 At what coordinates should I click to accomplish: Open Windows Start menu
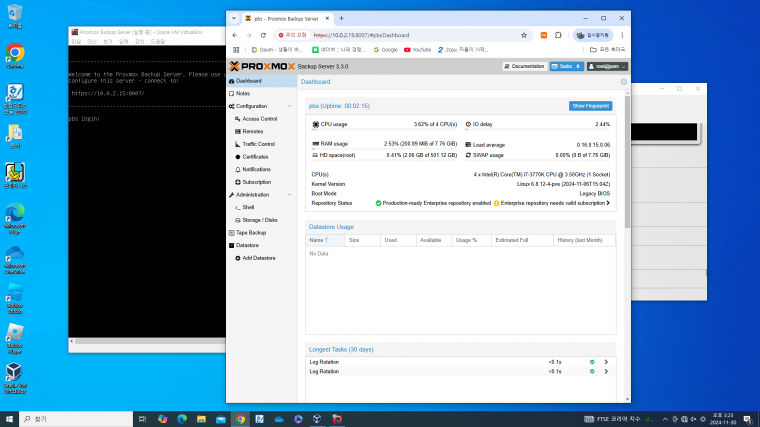[x=9, y=419]
